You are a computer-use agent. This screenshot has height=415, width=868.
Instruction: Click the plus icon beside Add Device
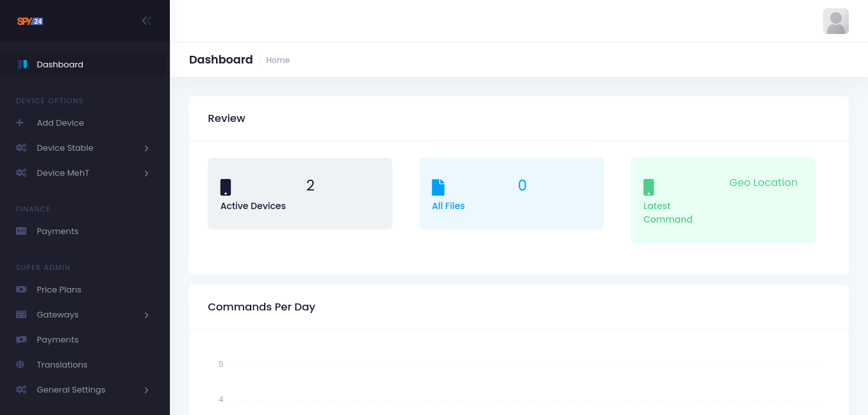(20, 123)
